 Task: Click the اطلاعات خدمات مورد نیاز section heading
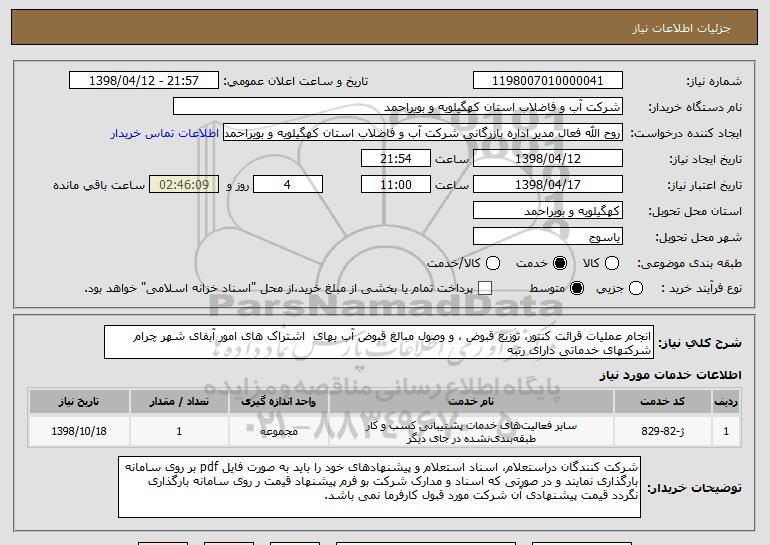point(670,375)
